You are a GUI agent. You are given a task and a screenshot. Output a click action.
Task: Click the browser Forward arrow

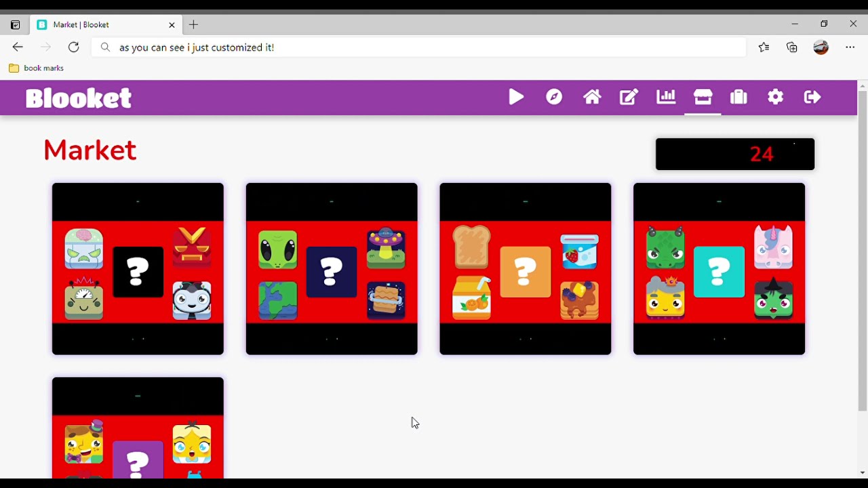pyautogui.click(x=45, y=47)
